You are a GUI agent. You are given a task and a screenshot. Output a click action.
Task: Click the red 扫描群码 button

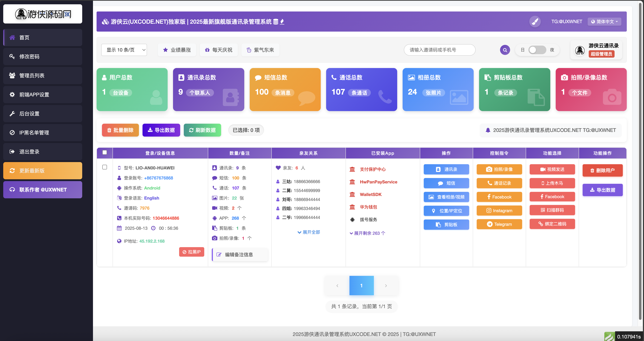(x=552, y=210)
